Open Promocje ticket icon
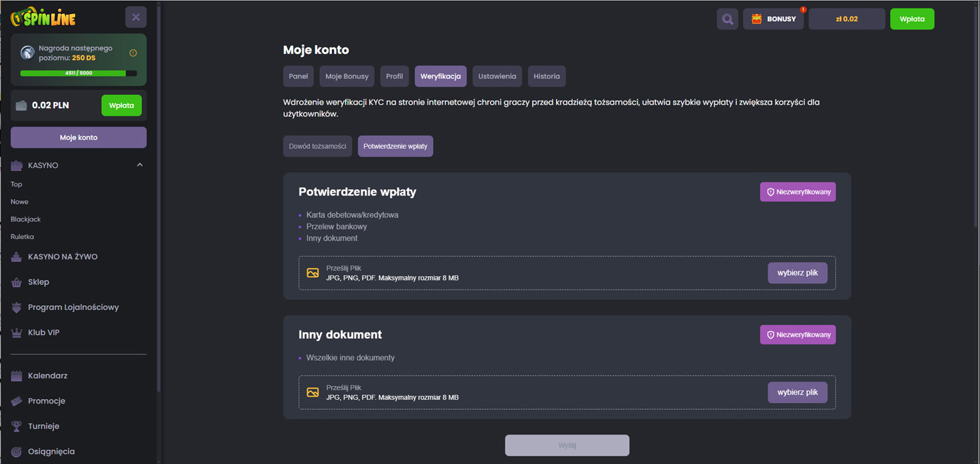Screen dimensions: 980x464 tap(17, 401)
